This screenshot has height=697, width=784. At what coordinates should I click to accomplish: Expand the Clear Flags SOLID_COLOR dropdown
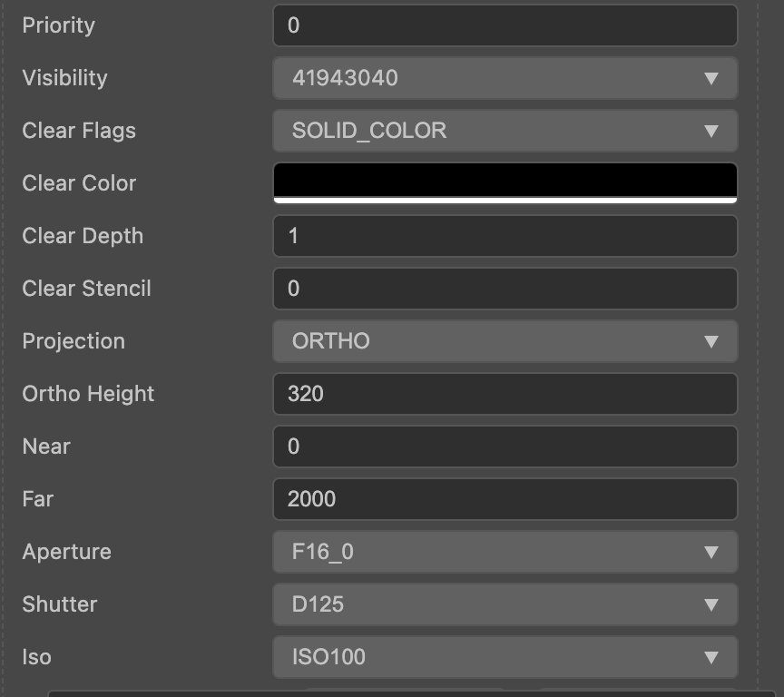pos(505,131)
